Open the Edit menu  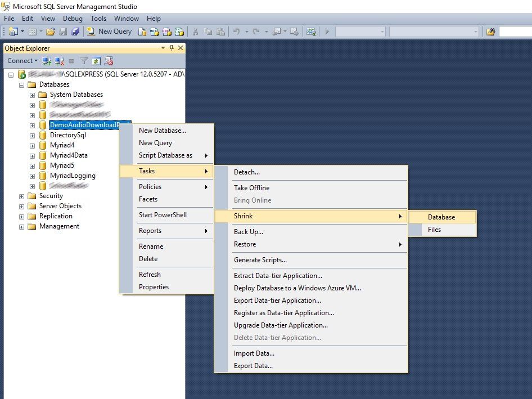point(28,19)
